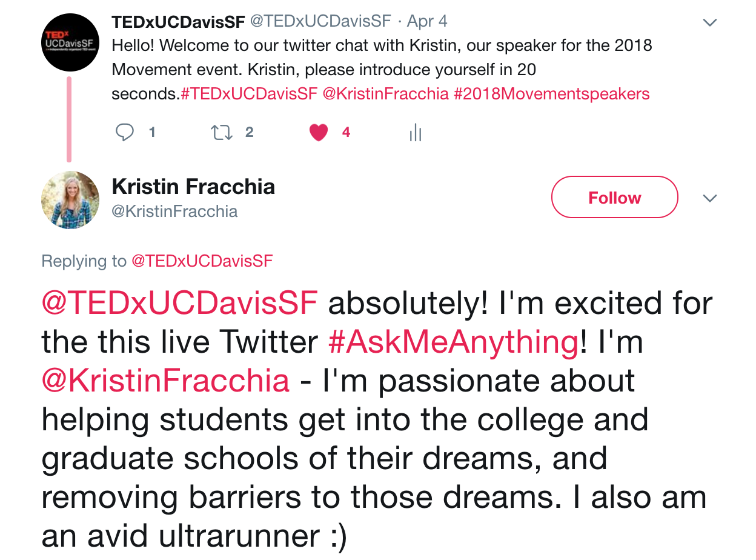This screenshot has height=560, width=756.
Task: Click the reply speech bubble icon
Action: pos(125,132)
